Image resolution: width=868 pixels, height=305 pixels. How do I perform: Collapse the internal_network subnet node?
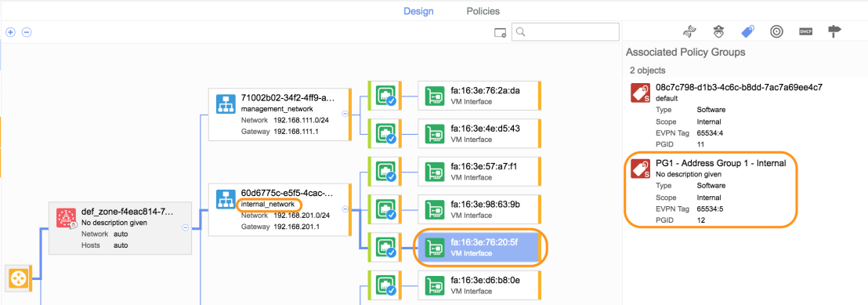(345, 209)
